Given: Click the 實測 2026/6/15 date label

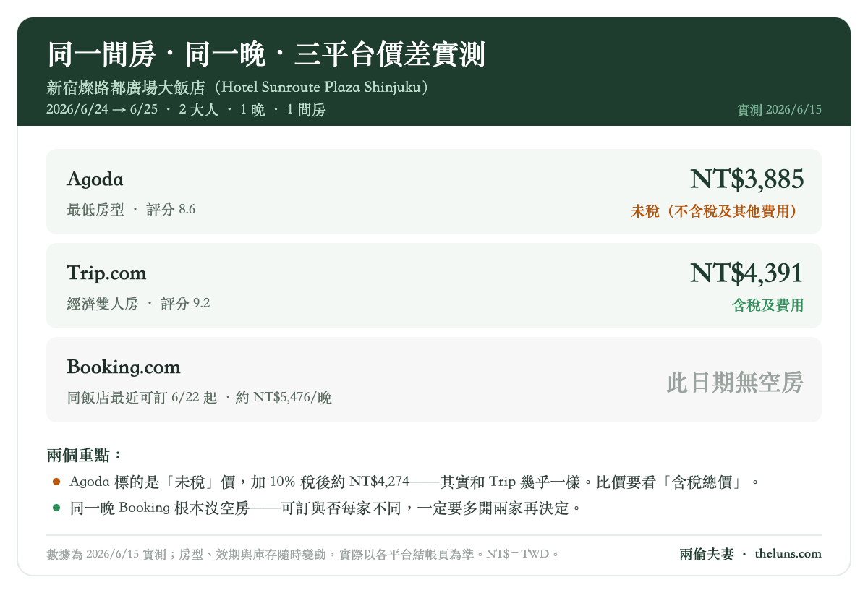Looking at the screenshot, I should (779, 111).
